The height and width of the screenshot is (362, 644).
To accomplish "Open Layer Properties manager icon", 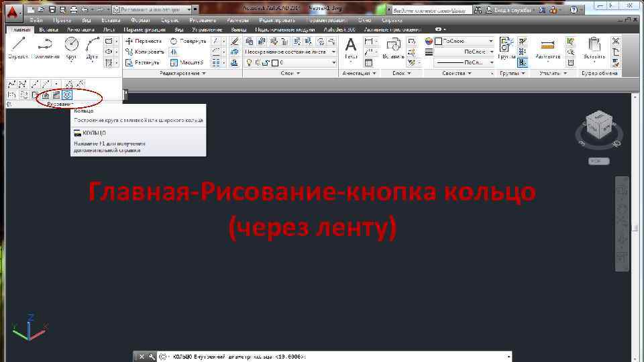I will click(250, 41).
